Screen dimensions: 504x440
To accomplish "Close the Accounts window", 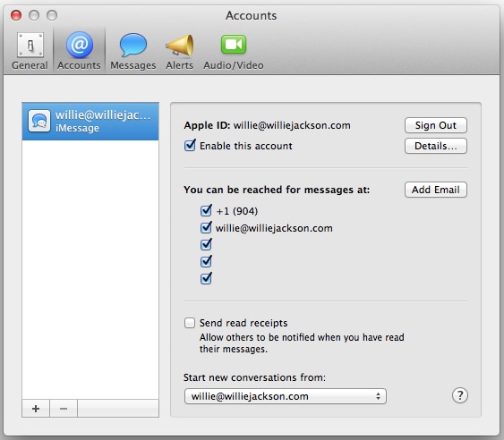I will [x=16, y=15].
